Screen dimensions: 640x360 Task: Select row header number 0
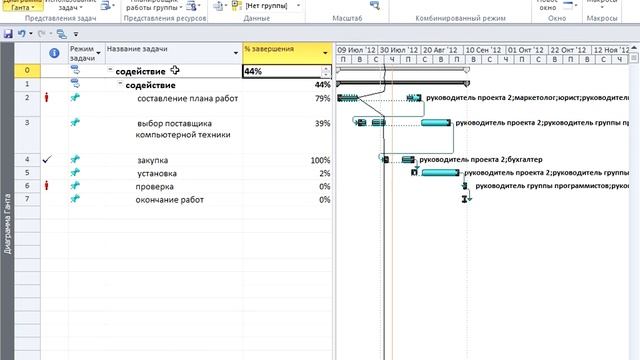27,70
